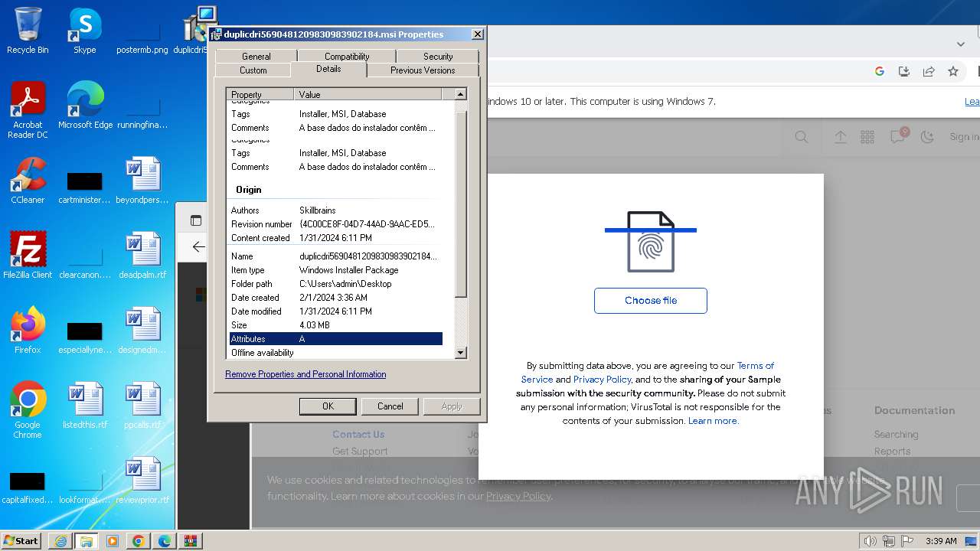Open the VirusTotal apps grid icon
The height and width of the screenshot is (551, 980).
coord(867,137)
